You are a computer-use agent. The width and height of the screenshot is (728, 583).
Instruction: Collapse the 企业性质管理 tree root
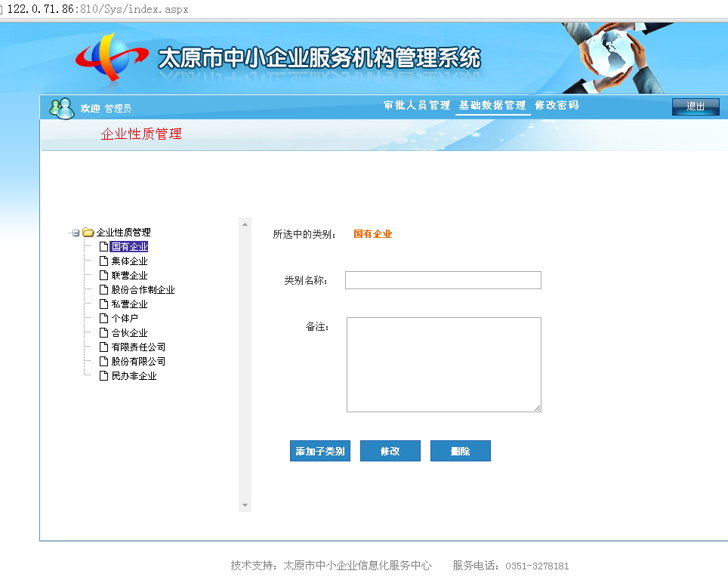(76, 233)
